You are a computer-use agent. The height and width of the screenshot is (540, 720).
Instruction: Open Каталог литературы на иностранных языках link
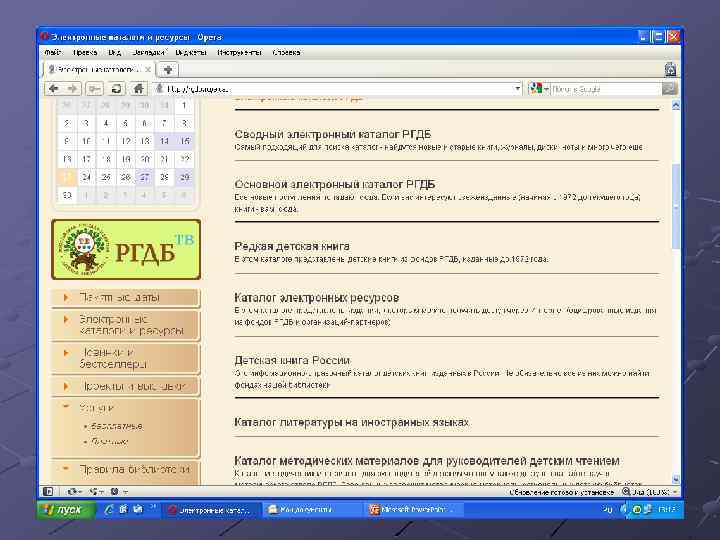(352, 422)
